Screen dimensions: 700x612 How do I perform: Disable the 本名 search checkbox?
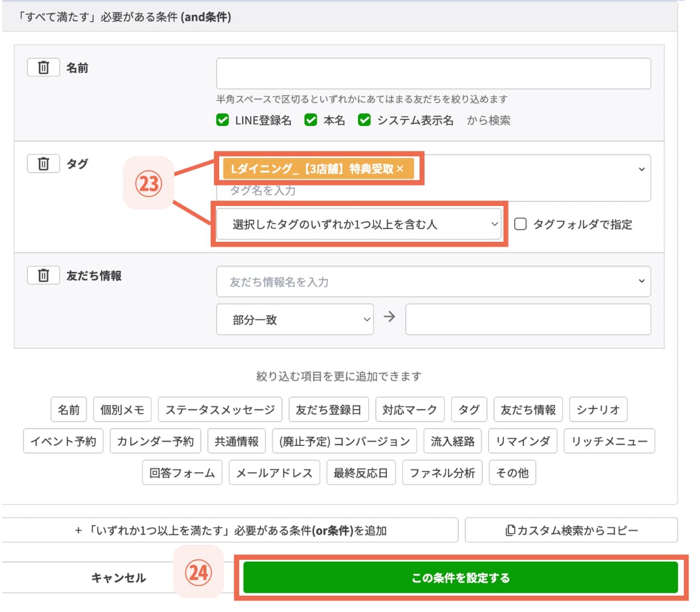311,120
